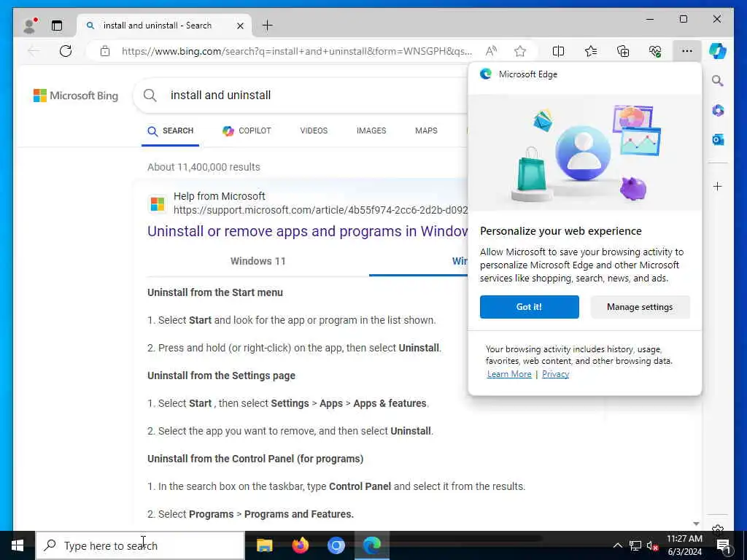
Task: Switch to the VIDEOS tab
Action: coord(314,131)
